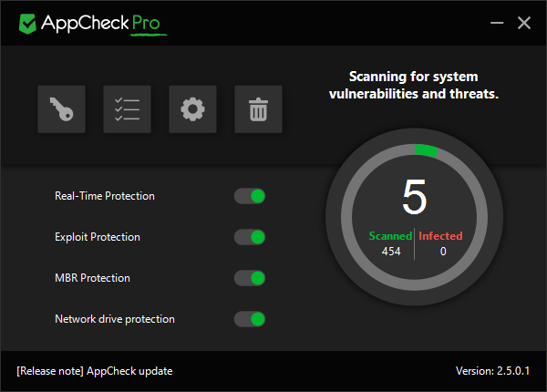This screenshot has height=392, width=547.
Task: Toggle Real-Time Protection switch
Action: pyautogui.click(x=250, y=196)
